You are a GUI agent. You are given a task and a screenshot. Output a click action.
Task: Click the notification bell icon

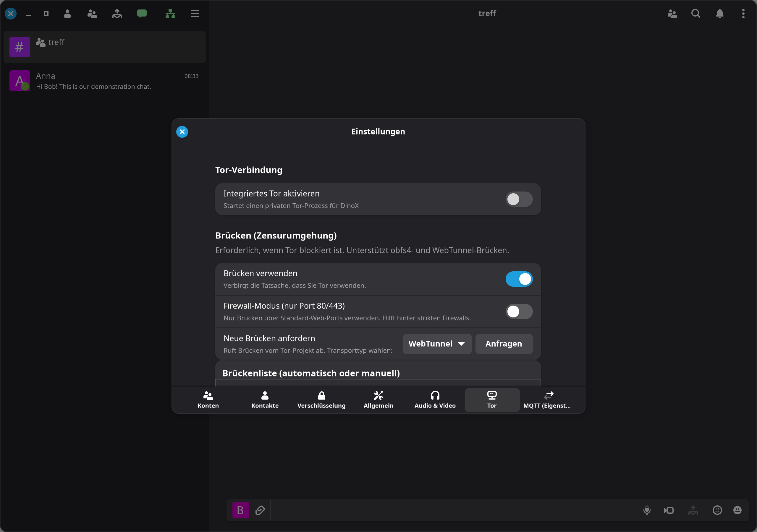tap(719, 14)
